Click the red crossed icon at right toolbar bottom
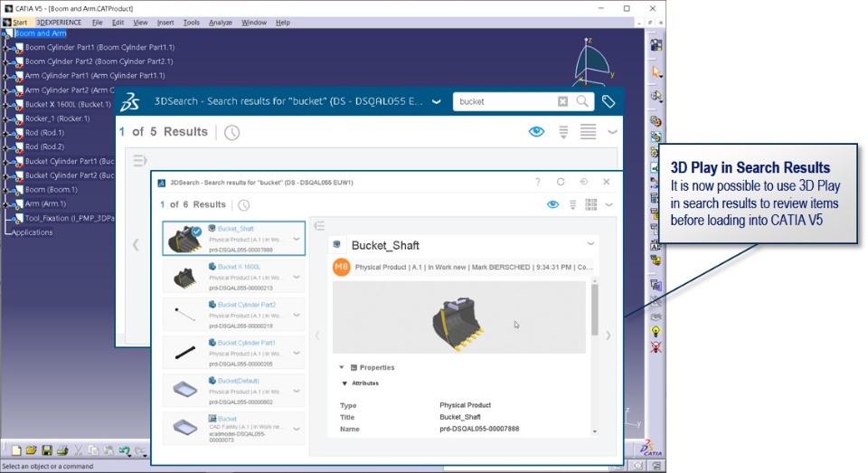The image size is (868, 473). click(656, 347)
